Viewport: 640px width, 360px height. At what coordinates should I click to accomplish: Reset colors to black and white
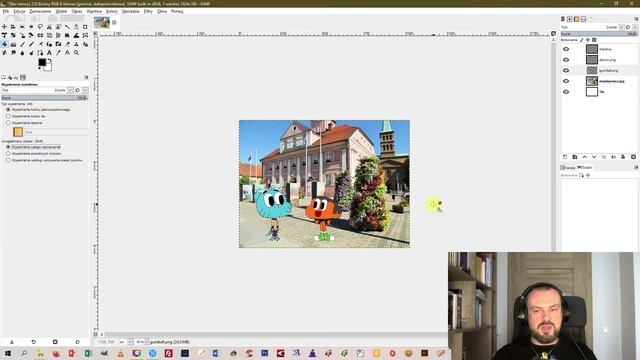click(x=40, y=68)
